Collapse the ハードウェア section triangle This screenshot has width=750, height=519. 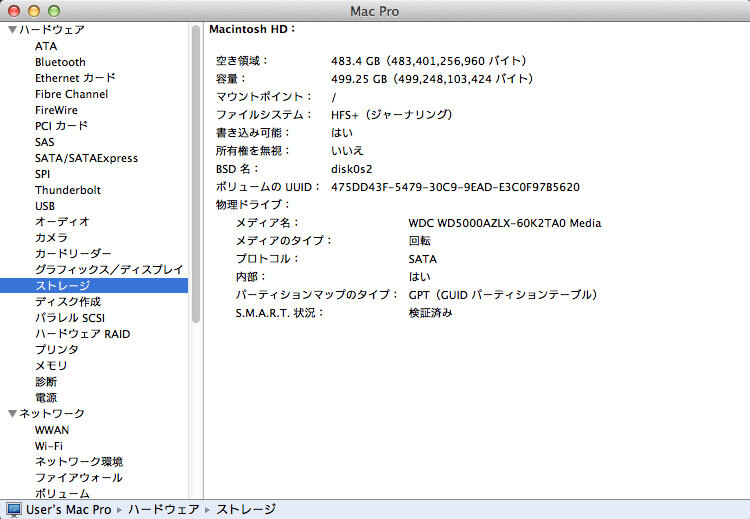click(12, 30)
